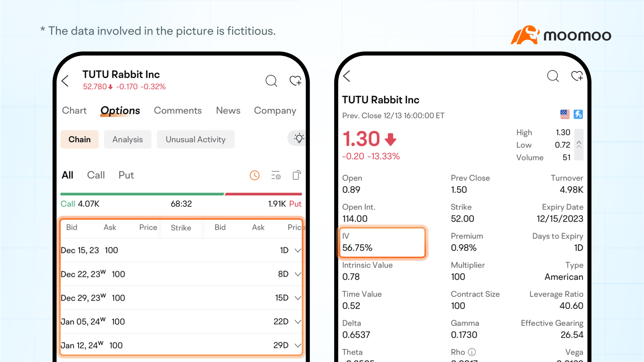Select the Put options filter
This screenshot has height=362, width=644.
coord(126,175)
